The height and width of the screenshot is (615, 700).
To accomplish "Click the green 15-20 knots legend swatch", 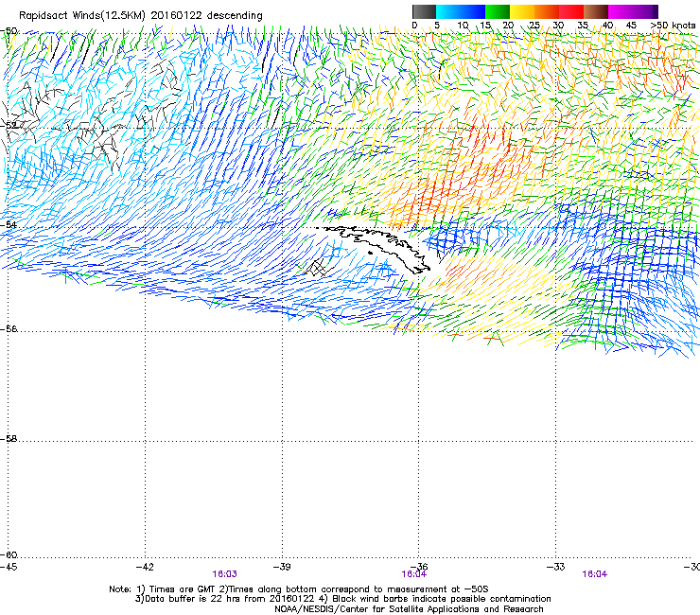I will 498,11.
